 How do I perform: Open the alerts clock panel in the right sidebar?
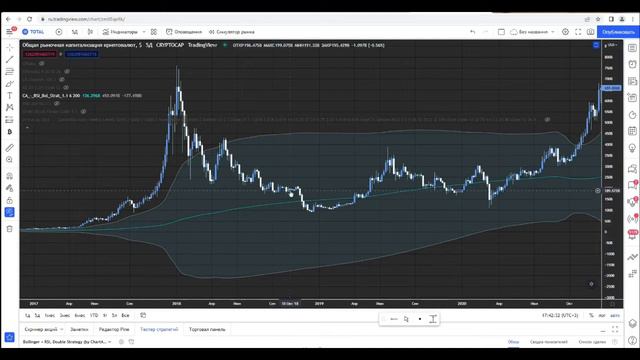click(x=632, y=64)
